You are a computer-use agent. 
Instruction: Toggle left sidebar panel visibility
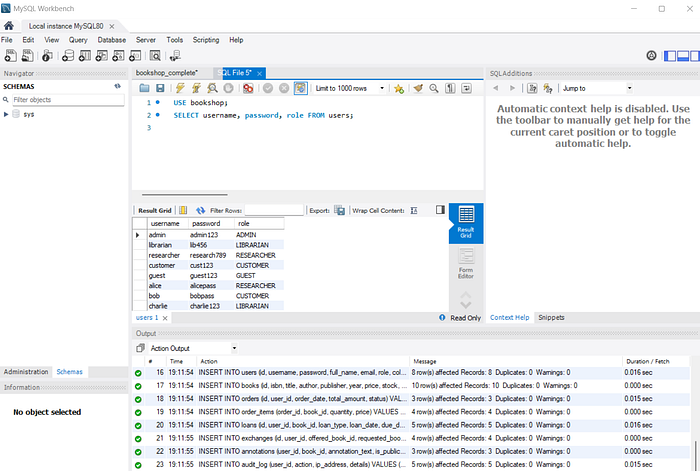point(670,56)
